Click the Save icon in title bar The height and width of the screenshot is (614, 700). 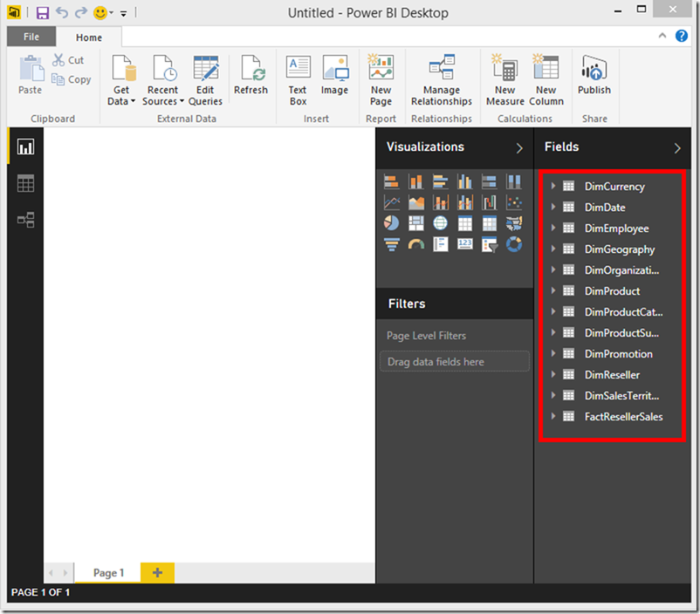43,13
